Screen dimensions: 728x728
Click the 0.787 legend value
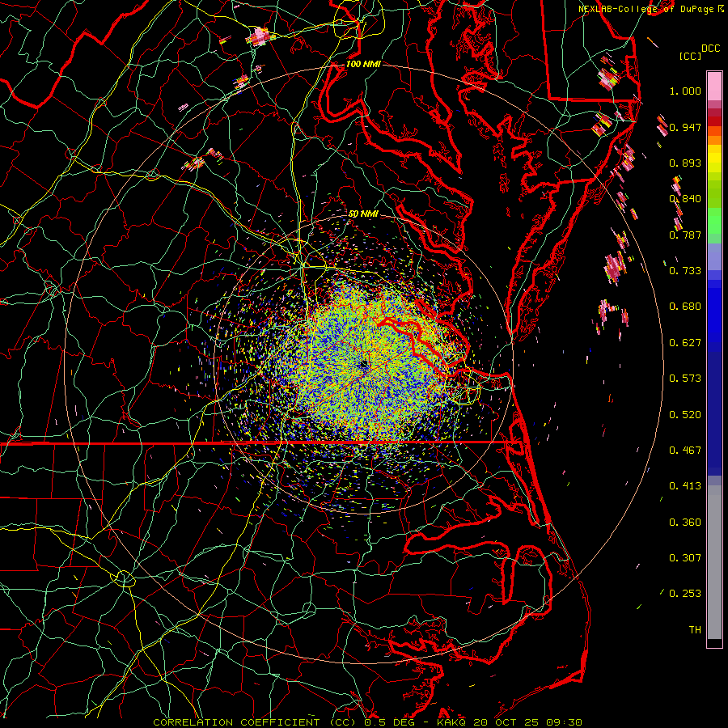[x=685, y=235]
